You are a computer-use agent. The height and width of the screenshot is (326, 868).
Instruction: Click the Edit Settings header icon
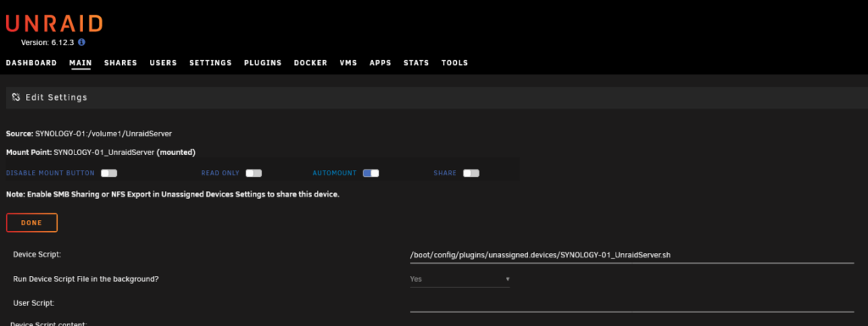tap(16, 97)
